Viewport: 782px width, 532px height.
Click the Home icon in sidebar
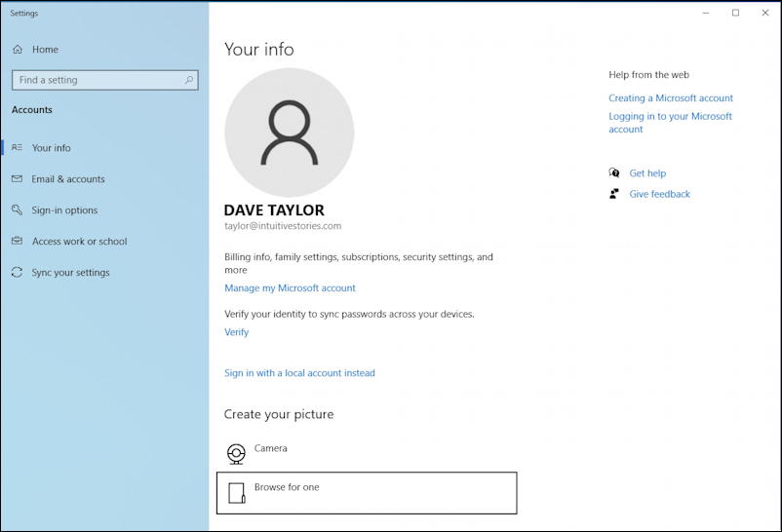(18, 50)
